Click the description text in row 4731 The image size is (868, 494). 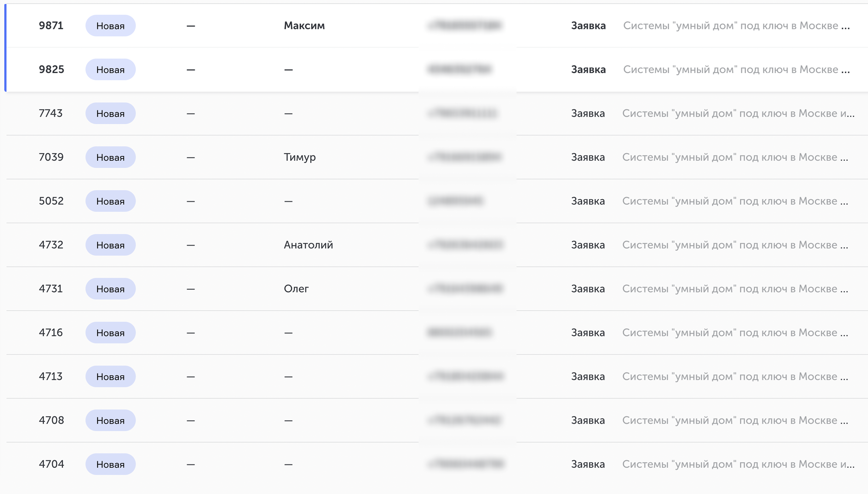(x=735, y=289)
